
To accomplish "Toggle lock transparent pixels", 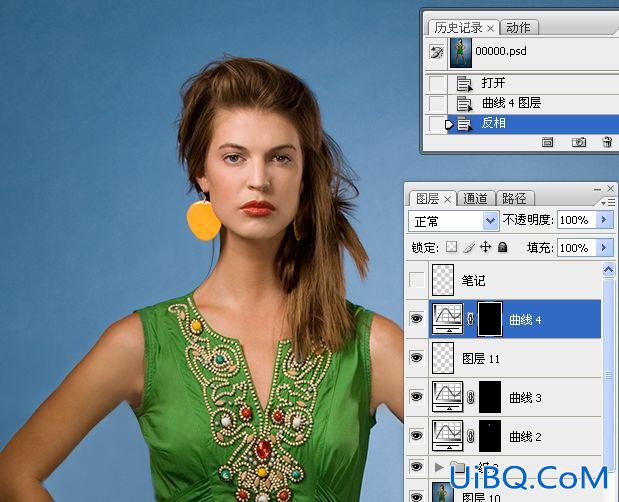I will (452, 247).
